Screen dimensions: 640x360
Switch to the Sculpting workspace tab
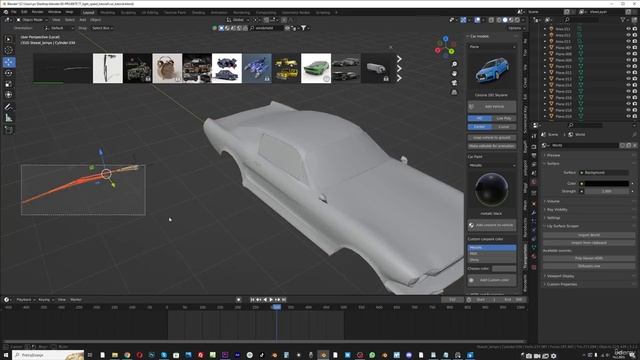(128, 13)
